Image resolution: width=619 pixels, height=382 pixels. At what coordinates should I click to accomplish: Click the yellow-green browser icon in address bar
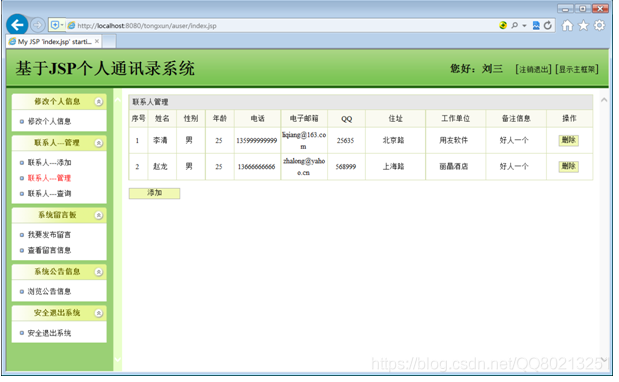coord(503,25)
